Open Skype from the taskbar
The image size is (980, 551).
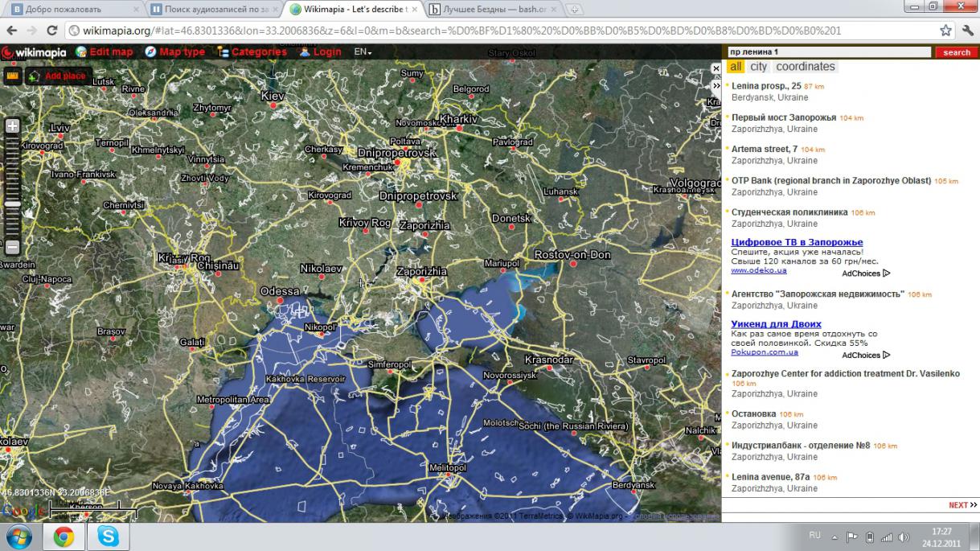pyautogui.click(x=108, y=537)
